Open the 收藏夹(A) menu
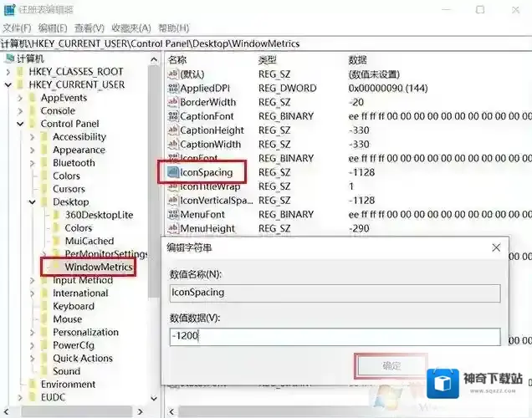This screenshot has height=418, width=532. tap(131, 28)
